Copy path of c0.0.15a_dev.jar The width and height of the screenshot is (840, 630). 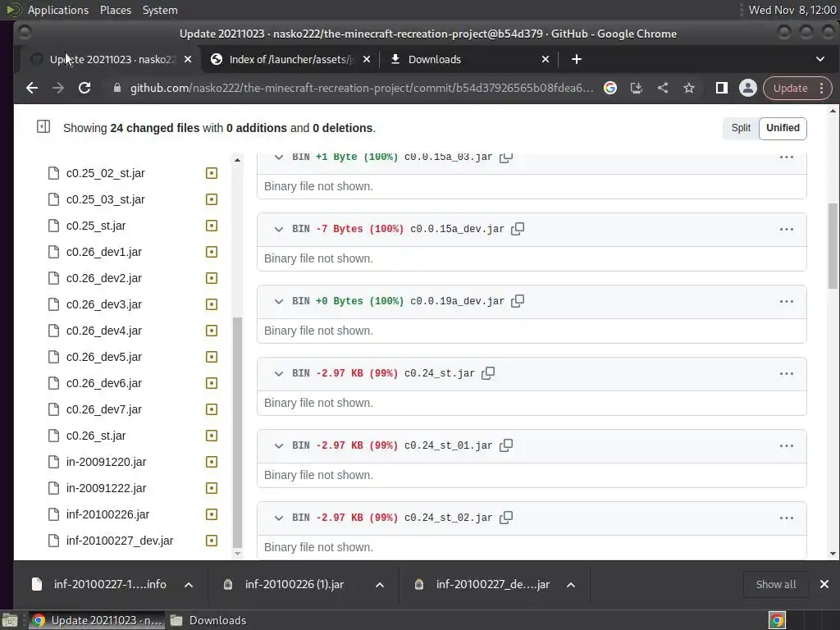(x=518, y=229)
